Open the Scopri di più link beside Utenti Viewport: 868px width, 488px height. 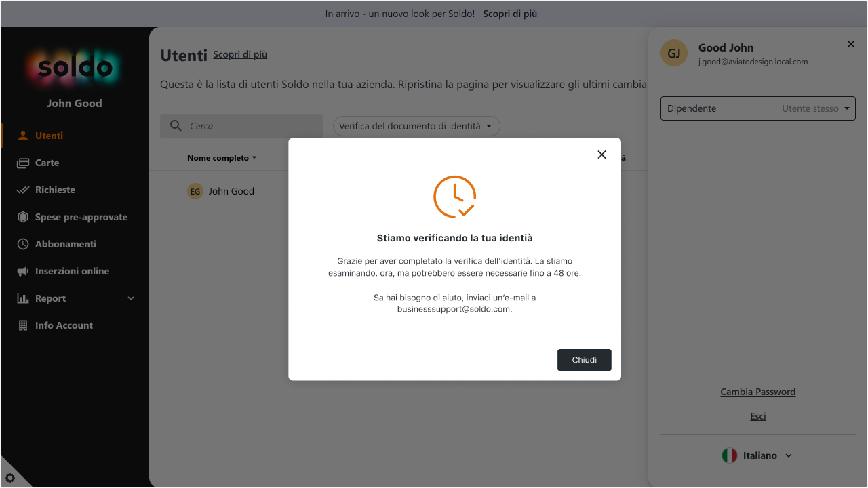(240, 54)
